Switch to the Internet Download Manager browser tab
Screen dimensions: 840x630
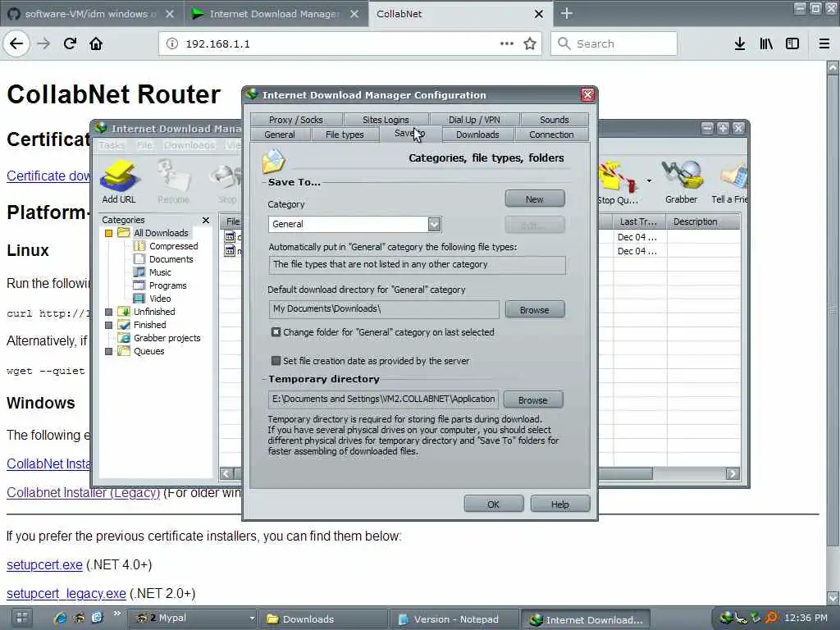276,14
